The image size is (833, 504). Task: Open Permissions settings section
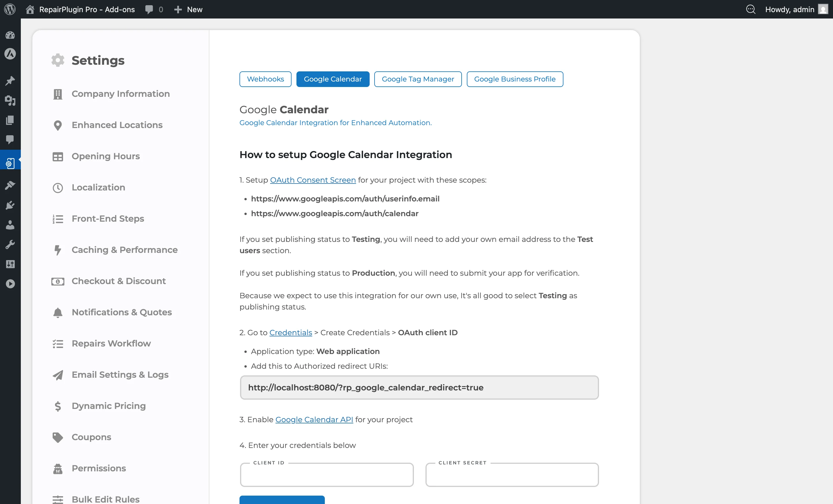[x=98, y=468]
